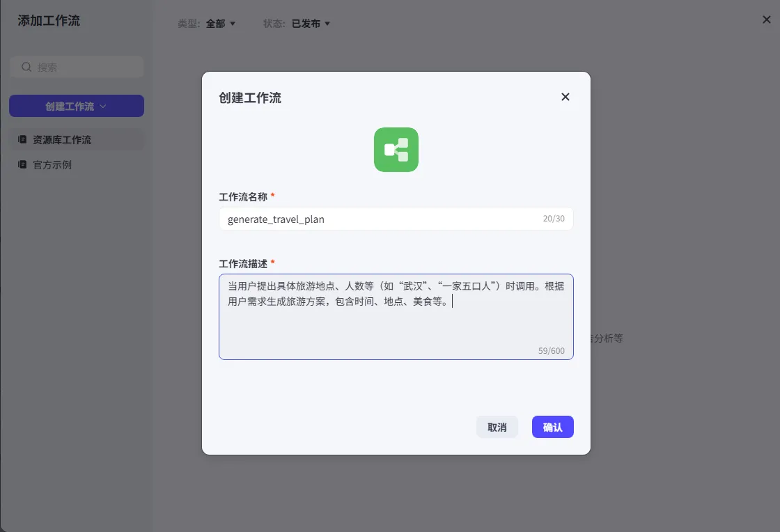
Task: Close the 添加工作流 panel
Action: (x=767, y=19)
